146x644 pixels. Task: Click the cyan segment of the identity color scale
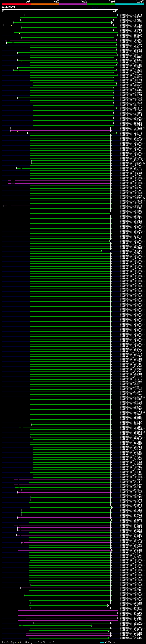click(130, 4)
